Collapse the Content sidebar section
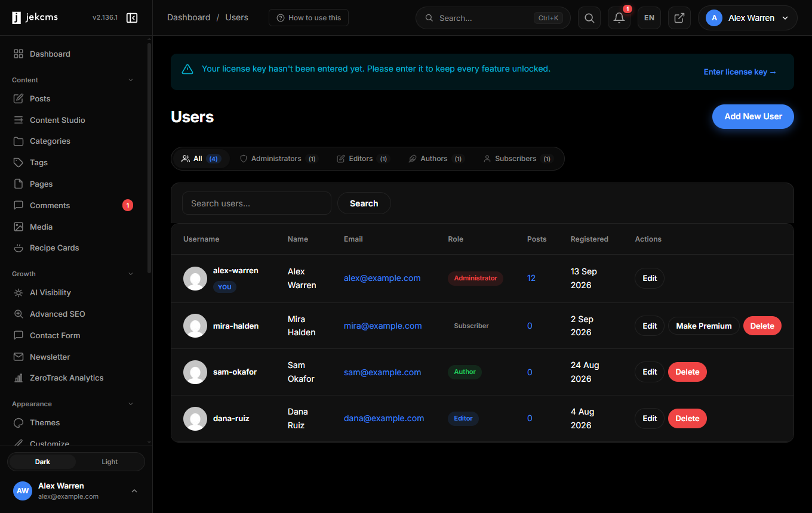The width and height of the screenshot is (812, 513). [131, 80]
